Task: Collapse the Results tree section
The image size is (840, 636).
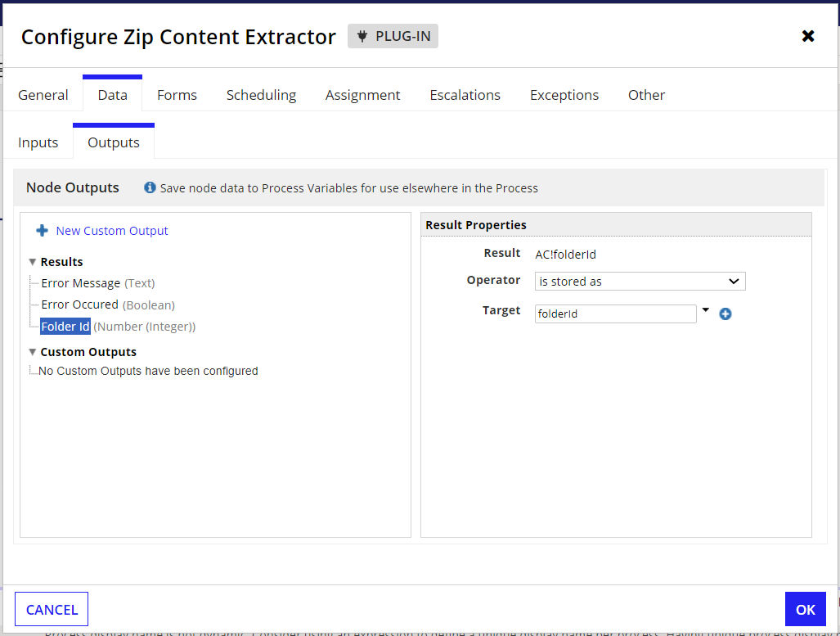Action: [33, 262]
